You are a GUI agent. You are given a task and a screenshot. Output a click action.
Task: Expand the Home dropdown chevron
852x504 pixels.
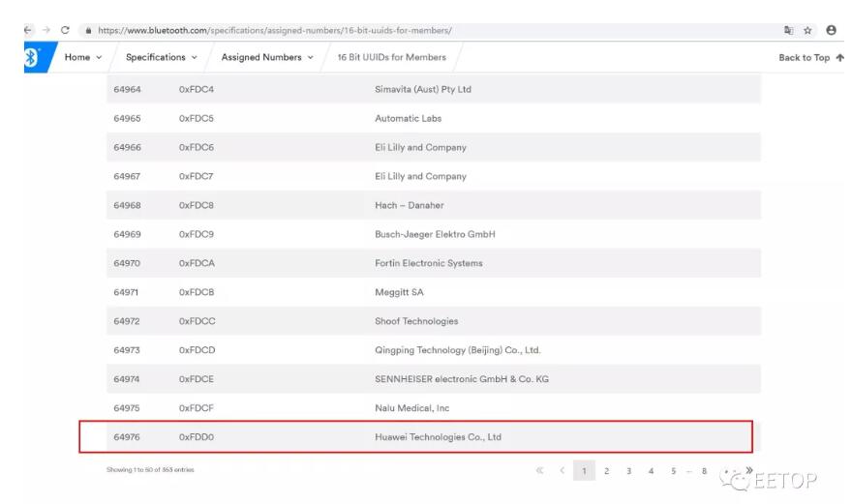99,58
